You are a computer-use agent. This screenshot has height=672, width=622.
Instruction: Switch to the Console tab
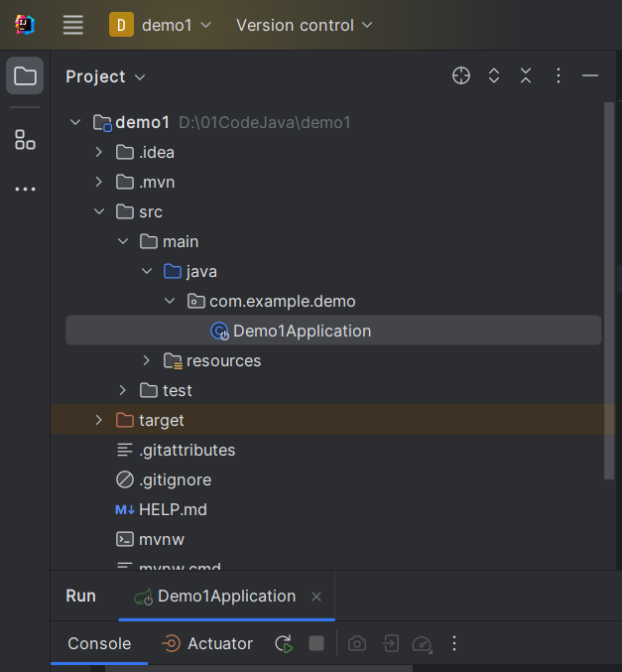coord(99,644)
